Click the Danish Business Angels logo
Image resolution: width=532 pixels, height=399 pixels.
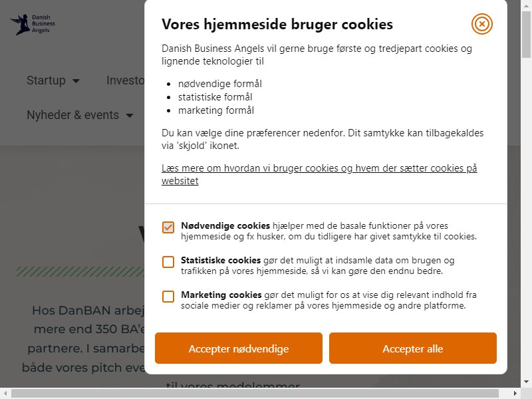pos(33,24)
